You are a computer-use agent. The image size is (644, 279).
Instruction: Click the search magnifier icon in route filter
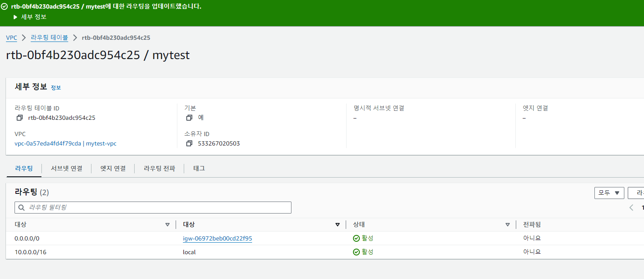pyautogui.click(x=21, y=208)
